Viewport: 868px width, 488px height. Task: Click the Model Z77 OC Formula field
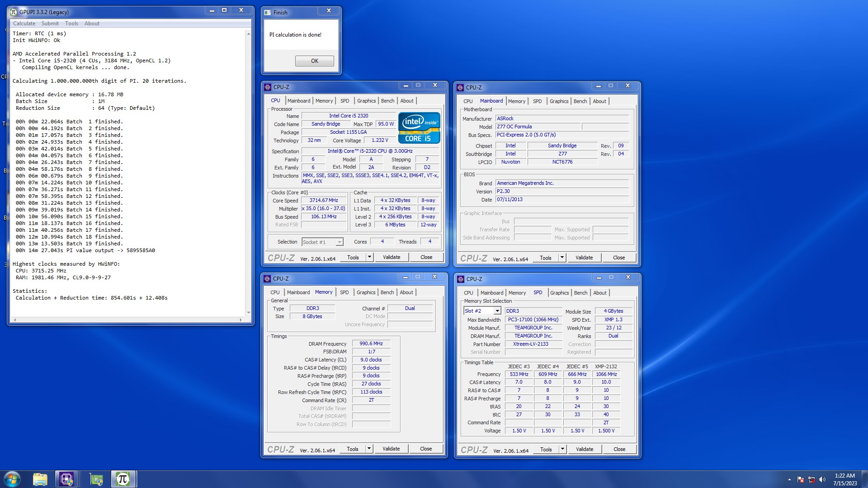tap(538, 127)
